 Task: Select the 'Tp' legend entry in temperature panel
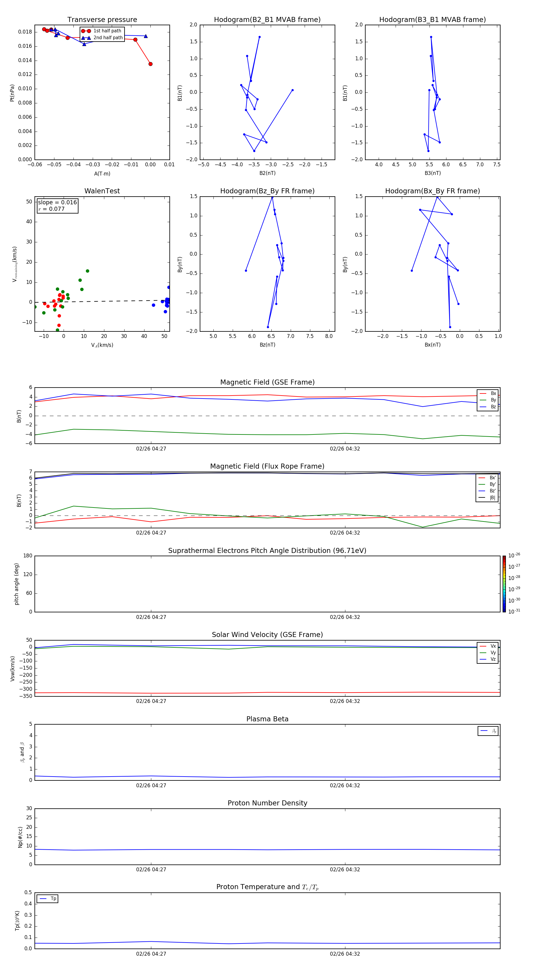point(48,899)
